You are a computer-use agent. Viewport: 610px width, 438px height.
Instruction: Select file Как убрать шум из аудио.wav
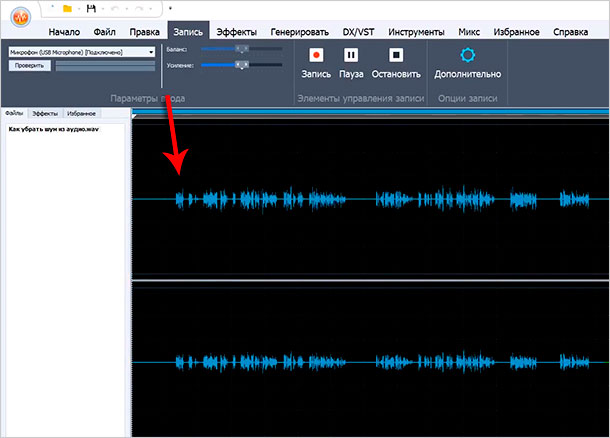(x=54, y=129)
